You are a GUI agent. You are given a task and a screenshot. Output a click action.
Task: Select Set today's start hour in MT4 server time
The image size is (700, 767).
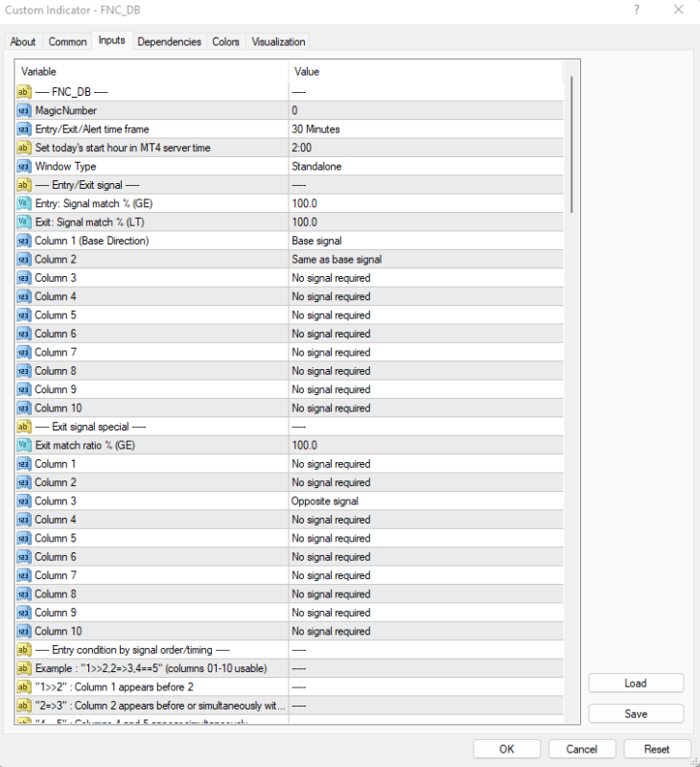[123, 148]
